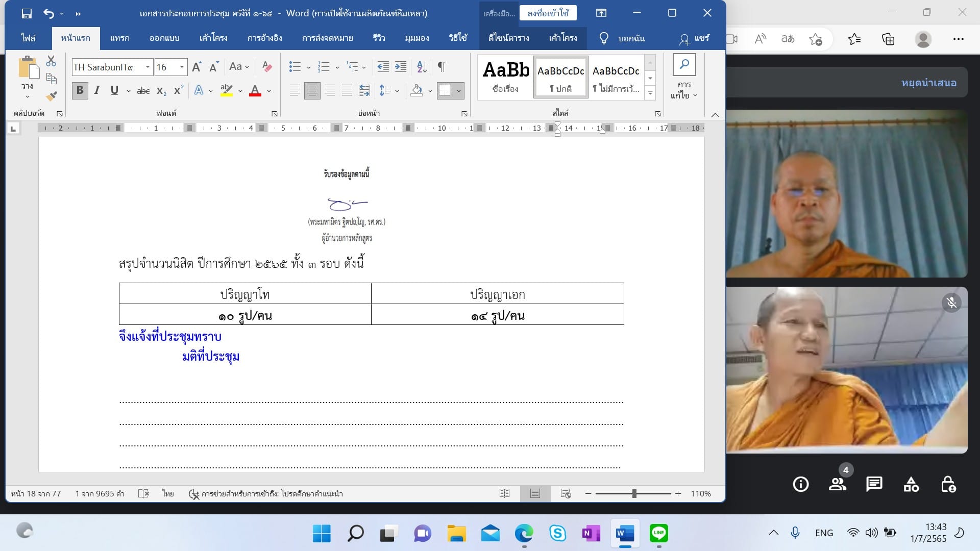Open the แทรก (Insert) tab
This screenshot has width=980, height=551.
click(120, 38)
